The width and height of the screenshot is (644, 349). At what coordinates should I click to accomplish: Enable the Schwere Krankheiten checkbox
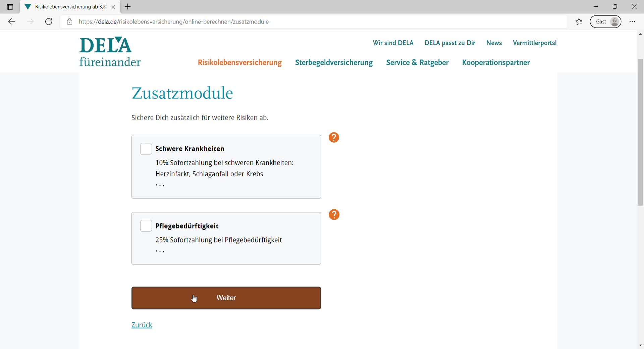(146, 149)
